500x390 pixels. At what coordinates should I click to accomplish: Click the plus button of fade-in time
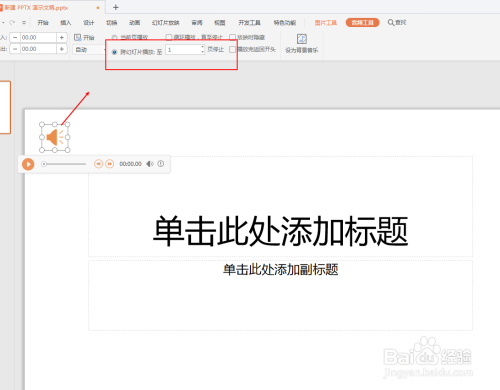(x=62, y=37)
